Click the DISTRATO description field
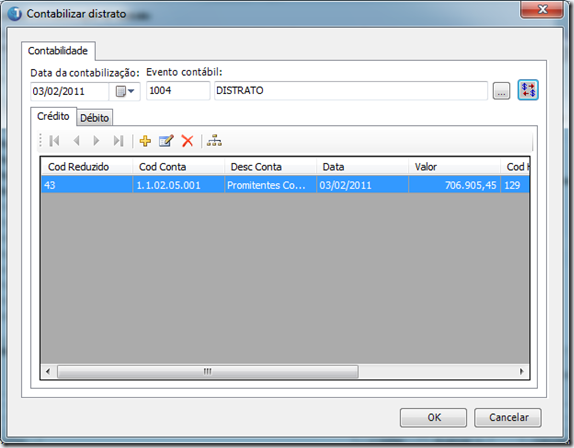The width and height of the screenshot is (574, 448). coord(351,90)
